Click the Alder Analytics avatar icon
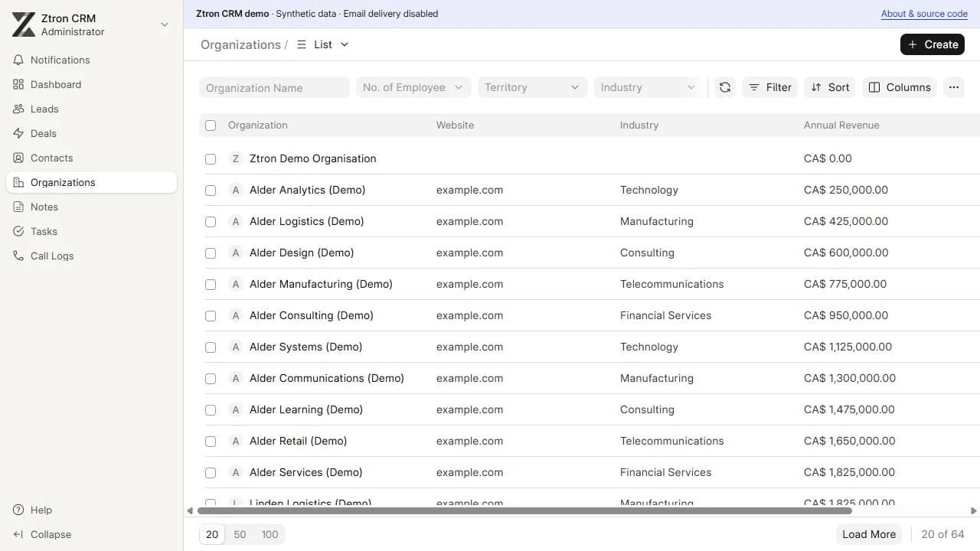 [236, 190]
